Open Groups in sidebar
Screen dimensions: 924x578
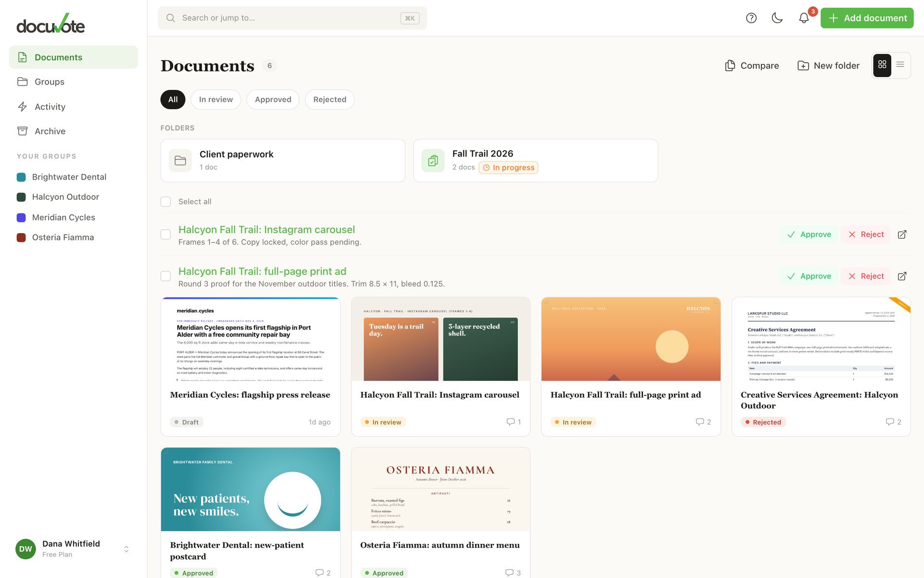click(73, 82)
